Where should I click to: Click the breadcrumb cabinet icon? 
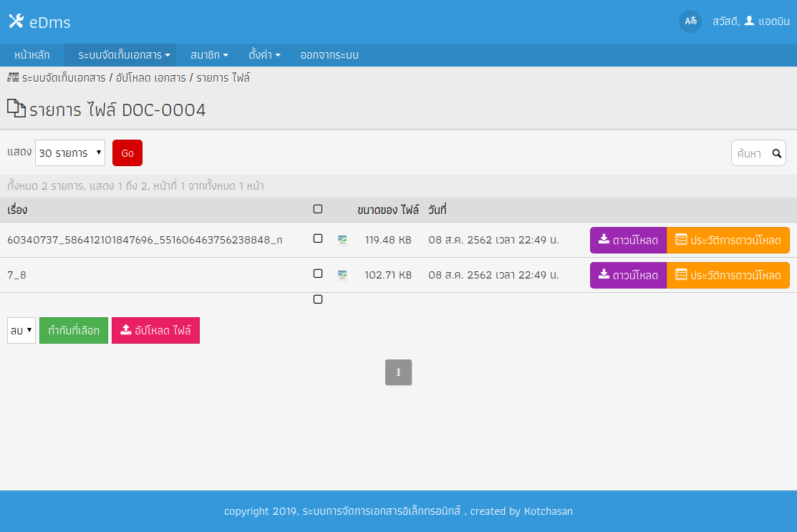[x=13, y=77]
